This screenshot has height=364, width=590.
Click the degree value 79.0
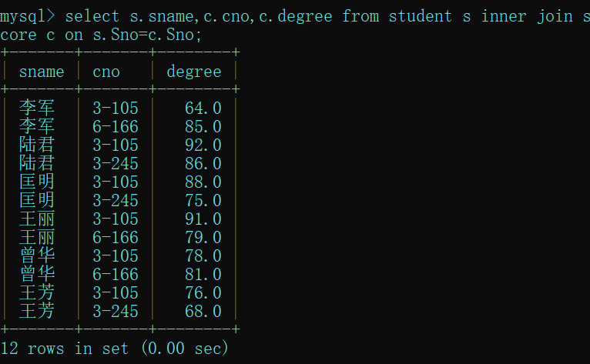tap(203, 237)
